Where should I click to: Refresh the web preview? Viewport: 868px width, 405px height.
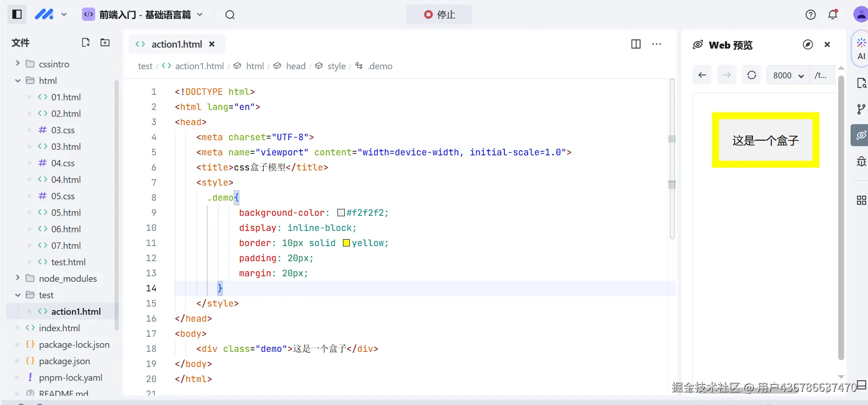coord(752,75)
